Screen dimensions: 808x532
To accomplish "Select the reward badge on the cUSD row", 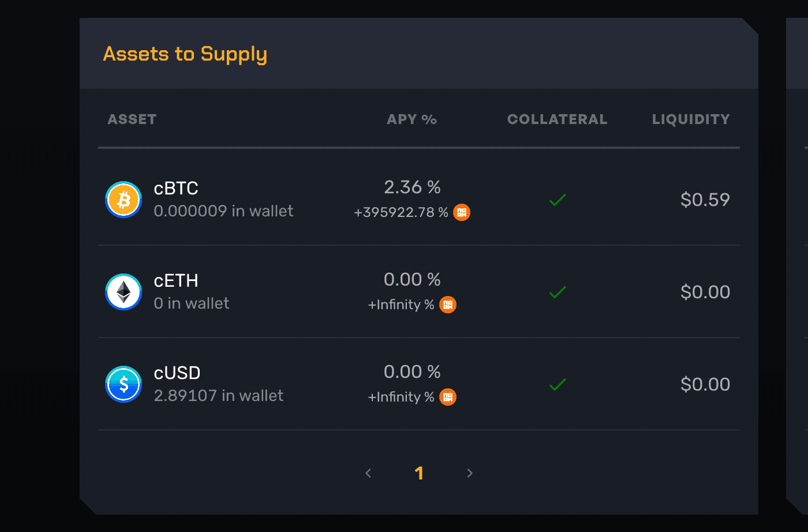I will pyautogui.click(x=447, y=396).
